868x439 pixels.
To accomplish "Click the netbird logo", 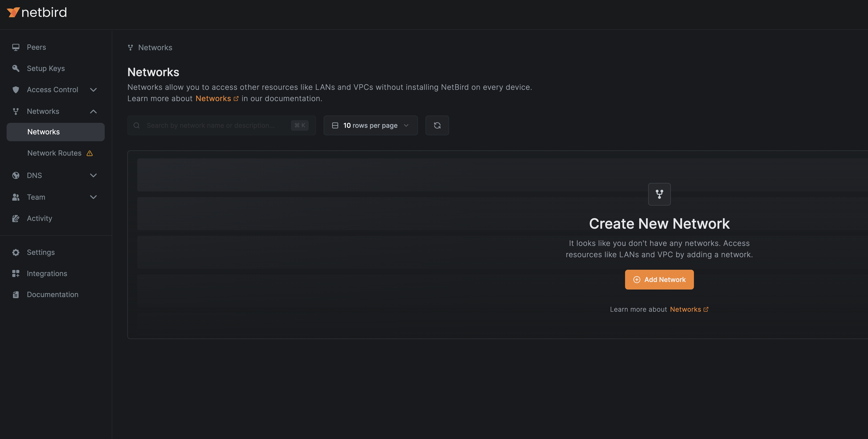I will (37, 12).
